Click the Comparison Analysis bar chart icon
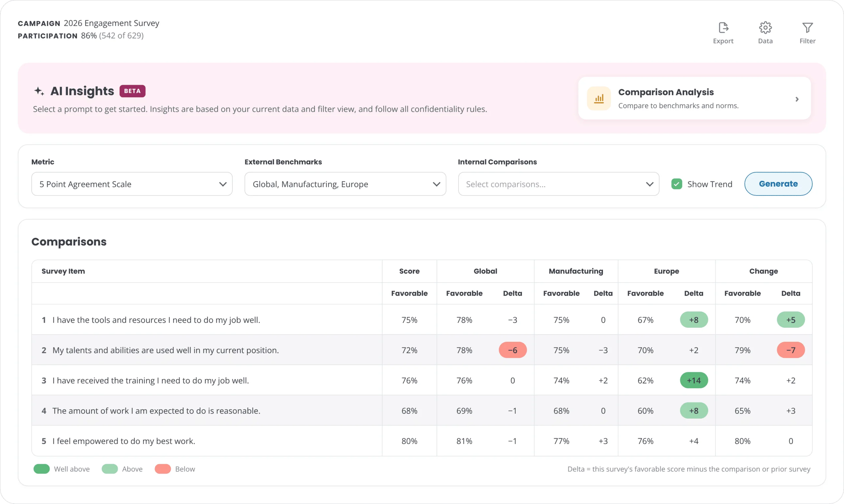 pyautogui.click(x=599, y=99)
